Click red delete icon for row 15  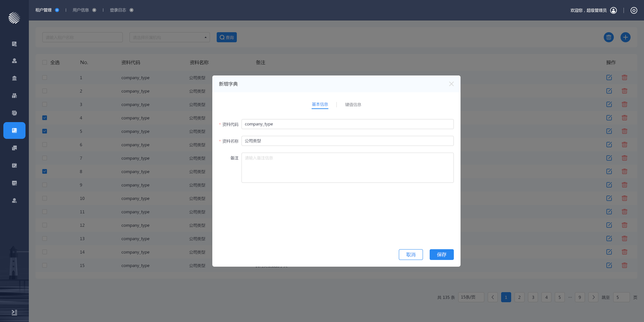(x=624, y=265)
